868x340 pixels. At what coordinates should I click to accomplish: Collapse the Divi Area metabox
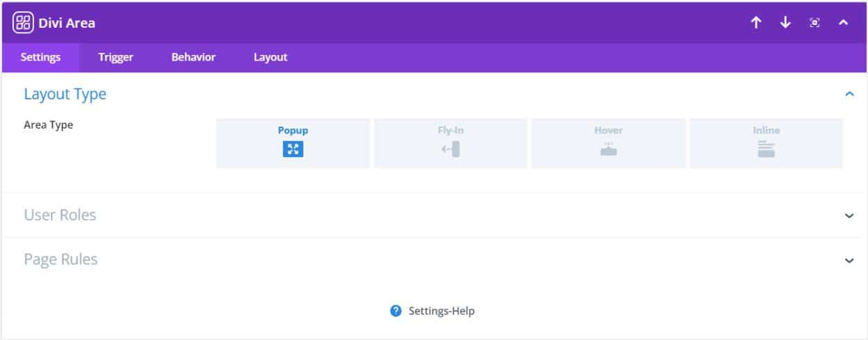point(844,23)
